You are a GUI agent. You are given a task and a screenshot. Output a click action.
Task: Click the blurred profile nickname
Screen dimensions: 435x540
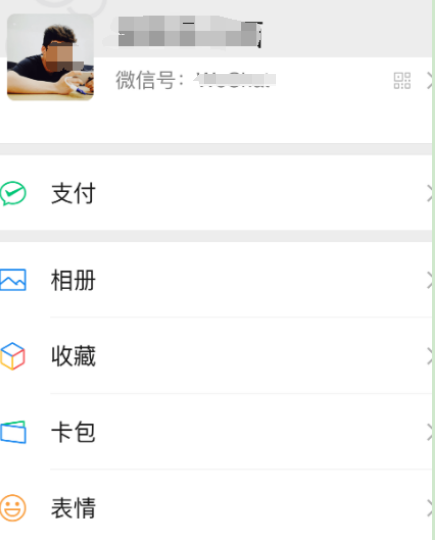pos(190,31)
